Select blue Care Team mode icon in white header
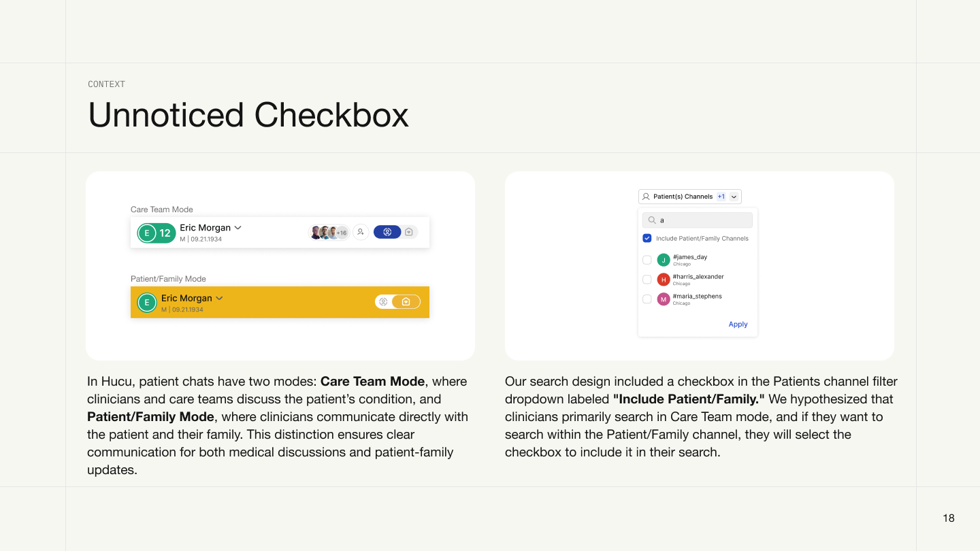Viewport: 980px width, 551px height. click(387, 232)
